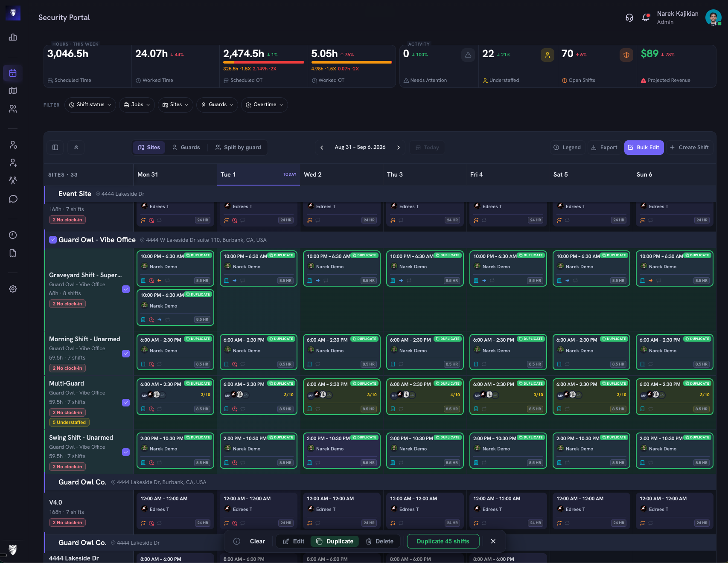Viewport: 728px width, 563px height.
Task: Uncheck Morning Shift - Unarmed checkbox
Action: [x=126, y=354]
